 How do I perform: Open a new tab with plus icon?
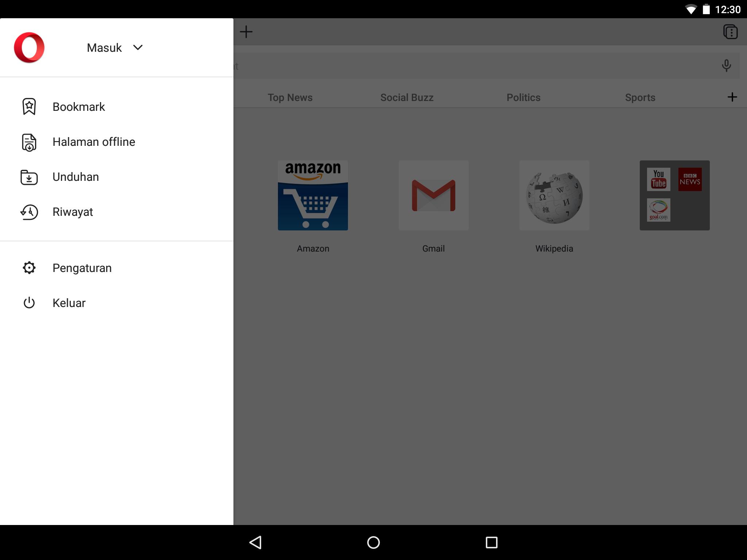click(x=246, y=32)
